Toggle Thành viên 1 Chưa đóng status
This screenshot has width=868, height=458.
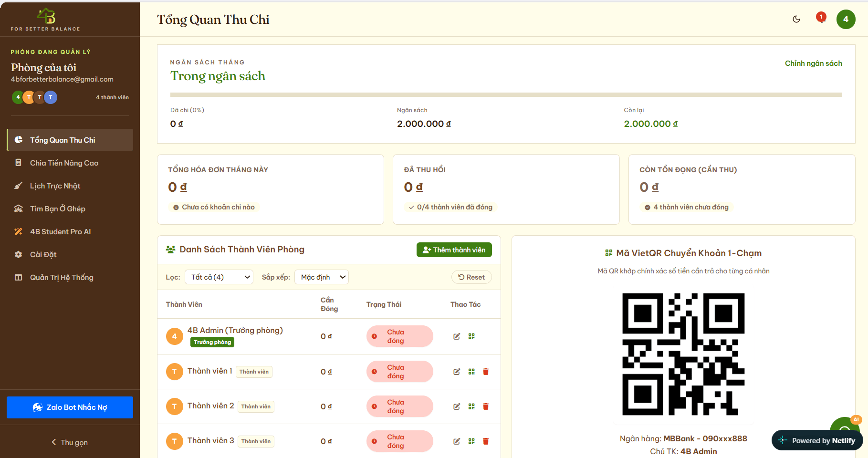400,372
